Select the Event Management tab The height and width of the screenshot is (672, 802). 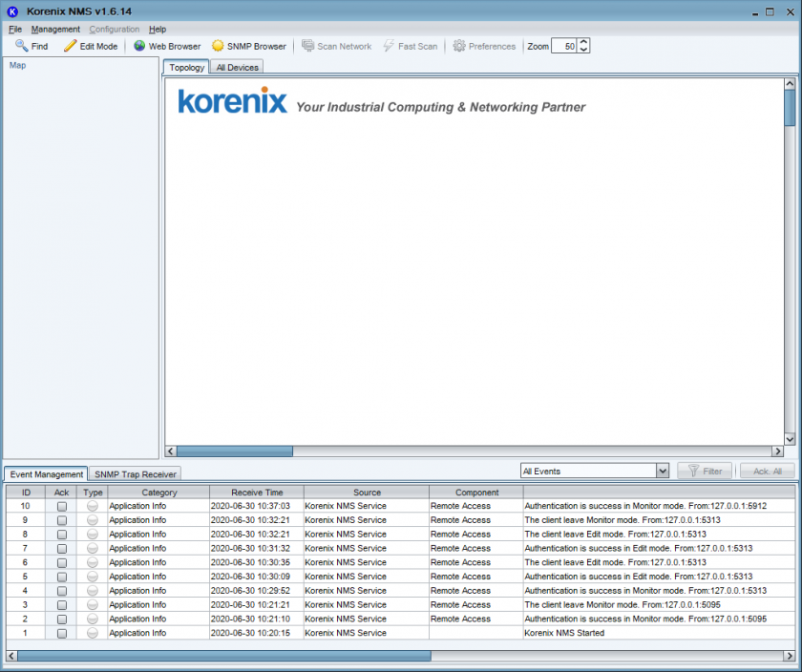tap(46, 474)
